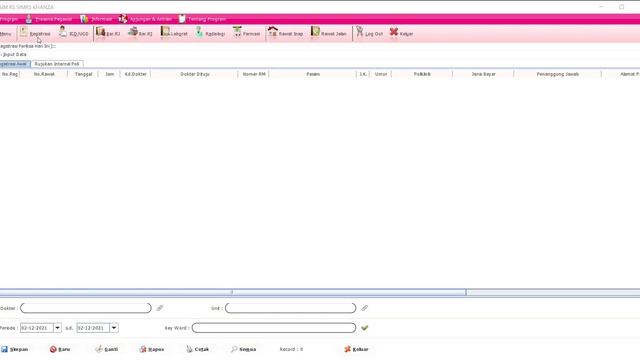The height and width of the screenshot is (360, 640).
Task: Click the Pasien column header
Action: click(x=313, y=74)
